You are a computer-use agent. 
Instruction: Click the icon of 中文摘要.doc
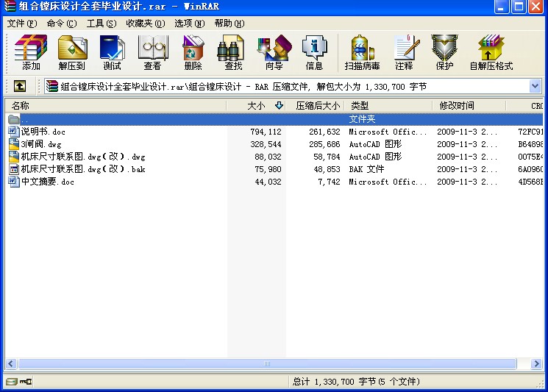tap(14, 182)
